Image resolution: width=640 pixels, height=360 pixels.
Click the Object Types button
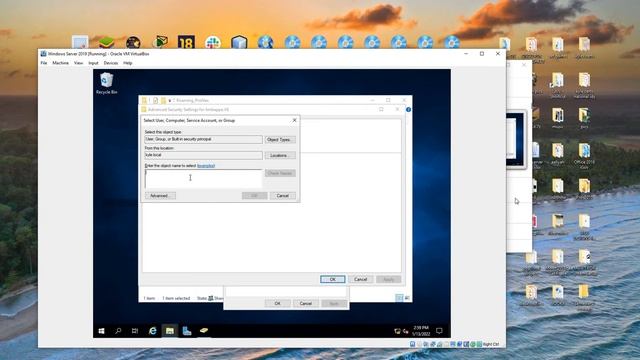pos(280,140)
